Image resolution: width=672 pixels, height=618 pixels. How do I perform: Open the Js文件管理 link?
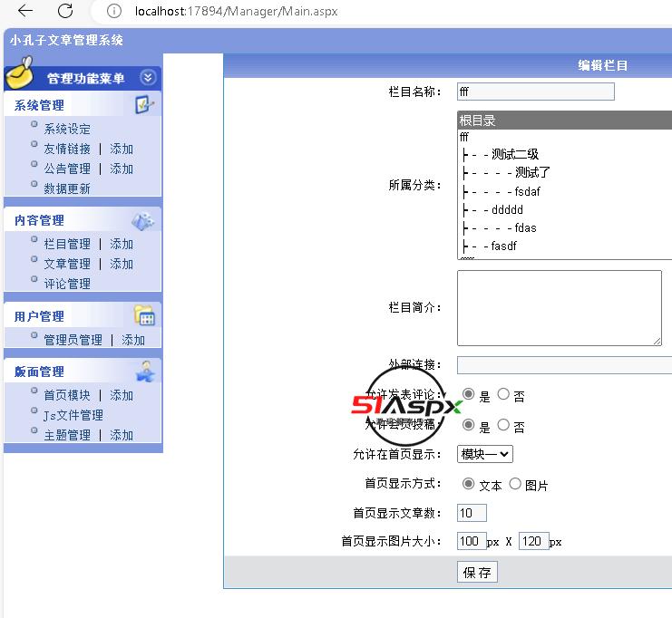tap(73, 415)
